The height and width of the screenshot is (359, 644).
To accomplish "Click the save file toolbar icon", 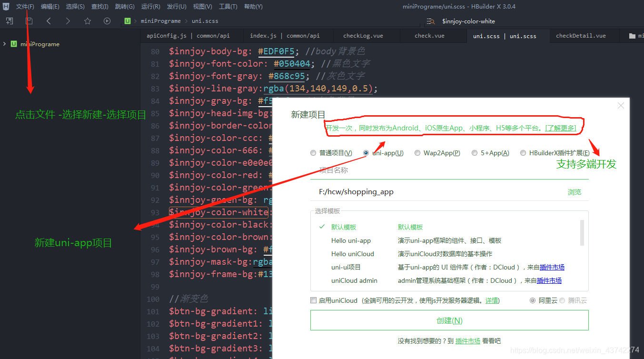I will (x=29, y=21).
